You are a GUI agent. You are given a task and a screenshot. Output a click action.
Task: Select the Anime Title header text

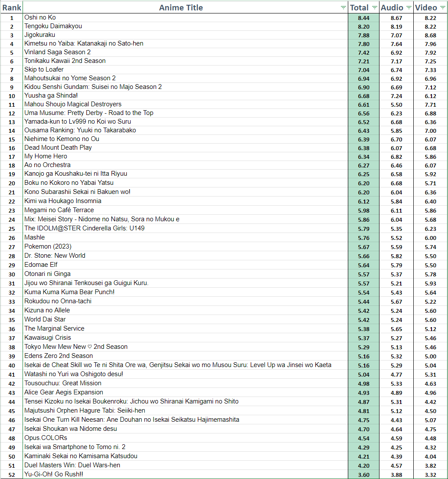181,8
